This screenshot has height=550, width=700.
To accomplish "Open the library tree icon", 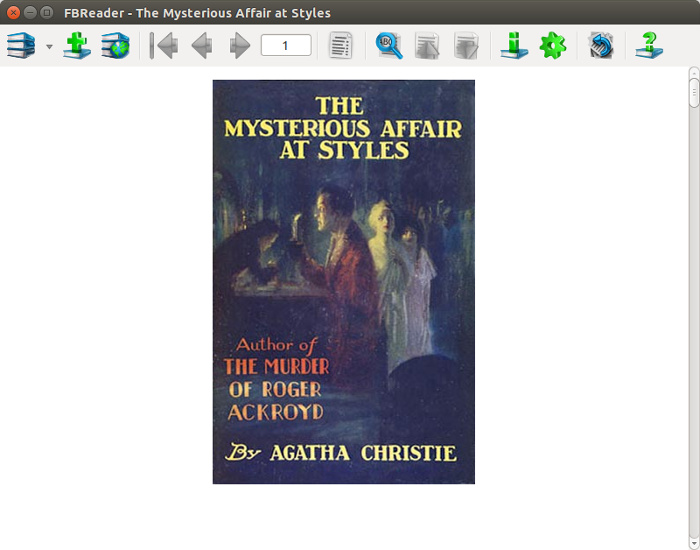I will coord(21,45).
